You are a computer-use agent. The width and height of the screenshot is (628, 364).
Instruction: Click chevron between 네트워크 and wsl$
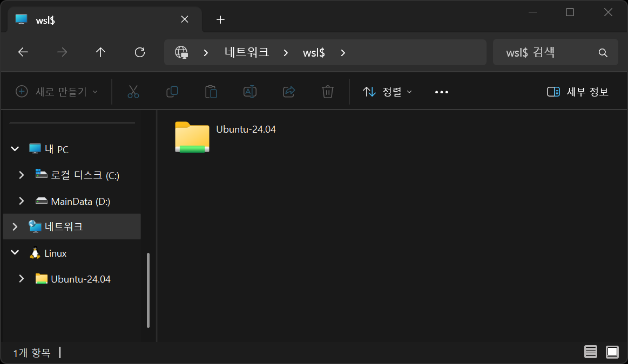286,53
